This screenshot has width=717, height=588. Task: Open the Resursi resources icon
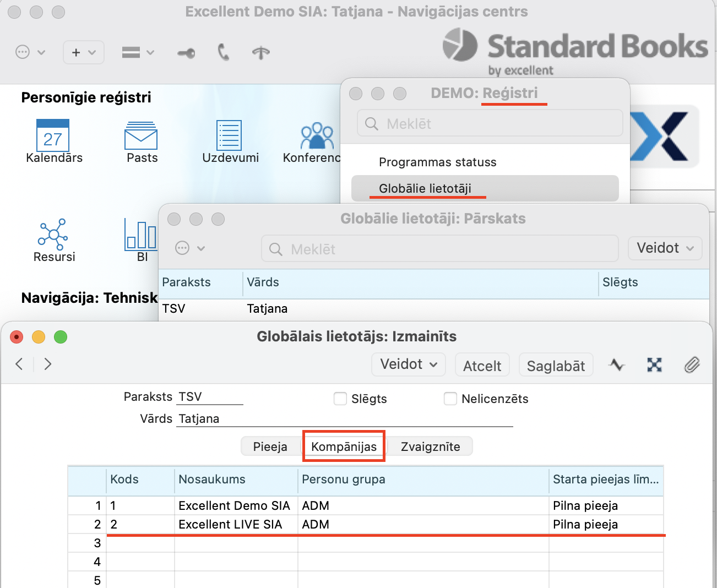click(x=53, y=235)
